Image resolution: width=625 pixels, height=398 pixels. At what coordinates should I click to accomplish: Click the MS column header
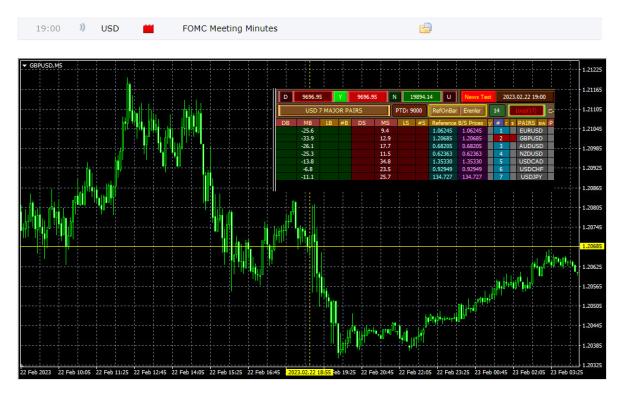(x=385, y=123)
